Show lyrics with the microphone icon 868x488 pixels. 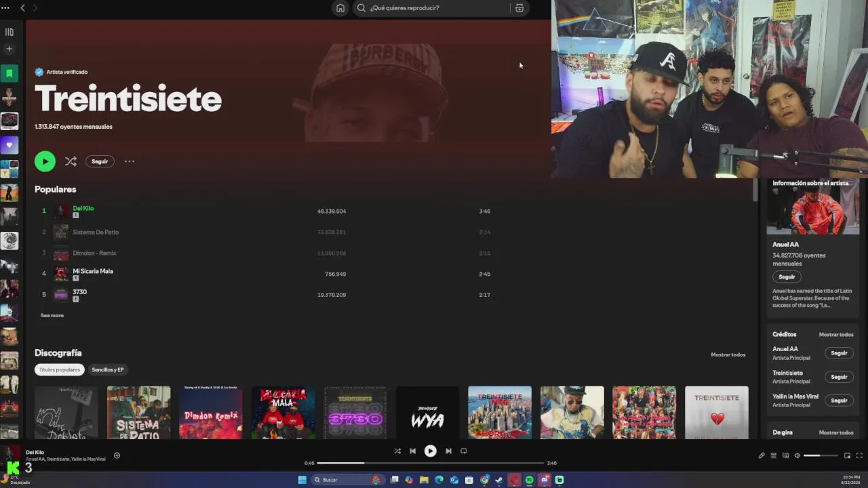click(762, 455)
